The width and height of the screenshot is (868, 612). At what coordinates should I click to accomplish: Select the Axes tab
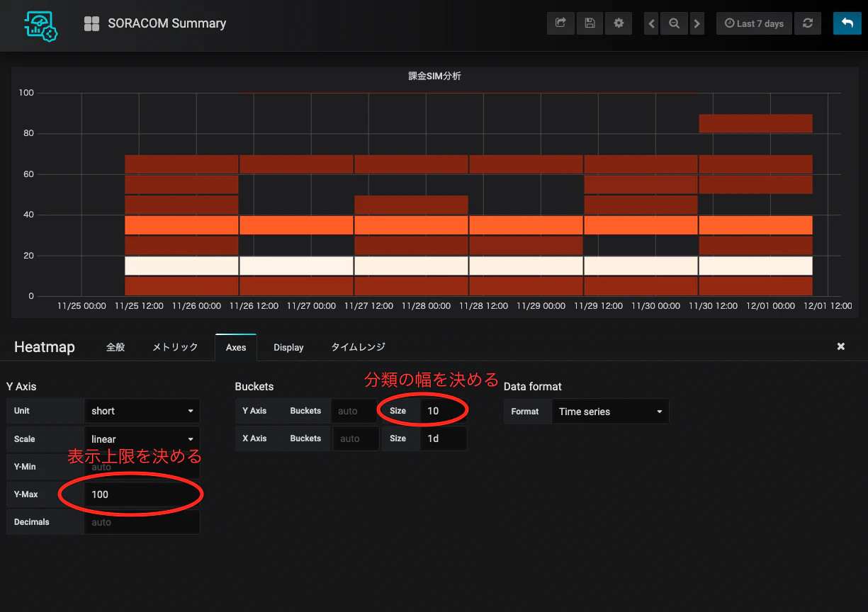click(236, 347)
